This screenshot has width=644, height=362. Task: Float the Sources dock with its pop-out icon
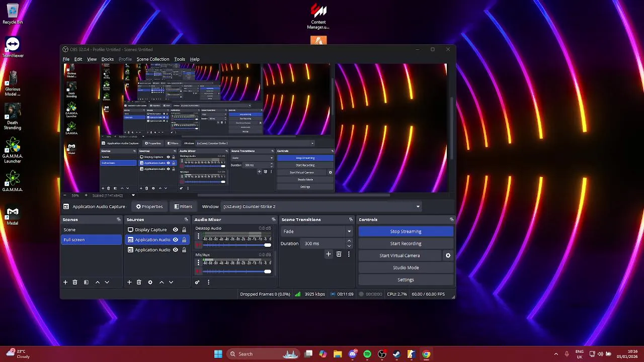tap(186, 220)
